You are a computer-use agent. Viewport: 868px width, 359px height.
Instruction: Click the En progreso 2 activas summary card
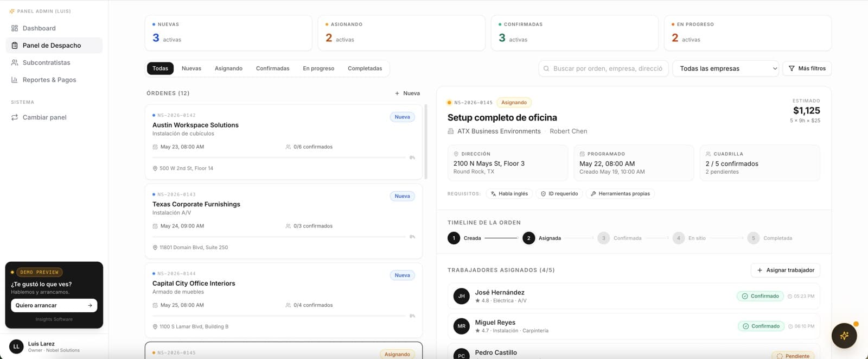coord(748,33)
